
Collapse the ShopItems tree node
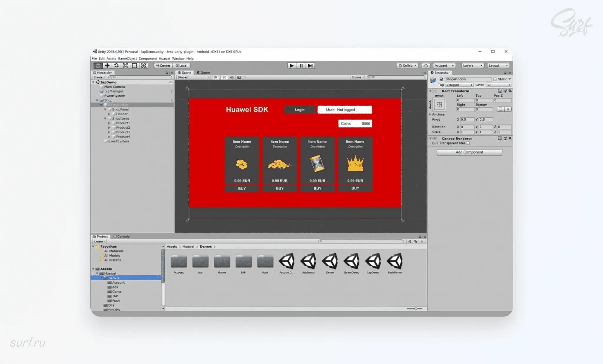click(105, 119)
